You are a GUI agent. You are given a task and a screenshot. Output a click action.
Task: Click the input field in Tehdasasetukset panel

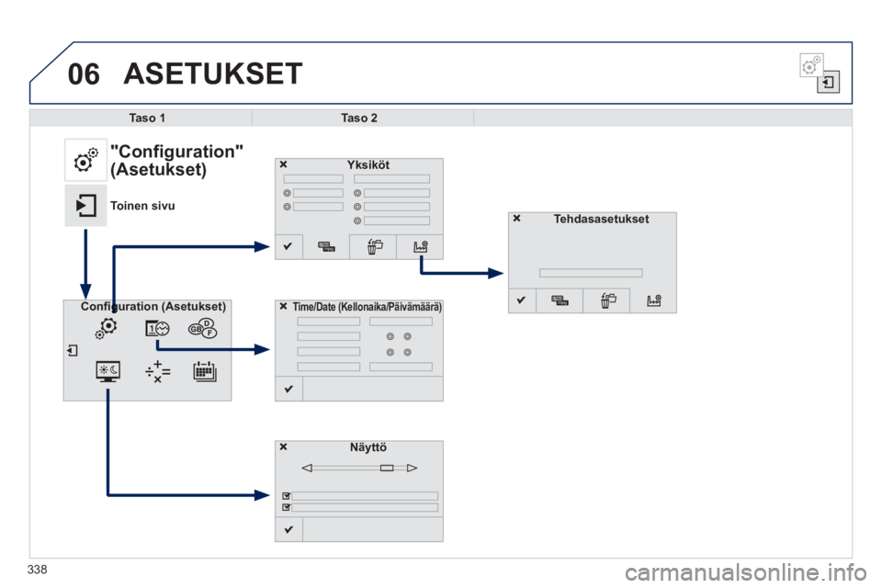[591, 273]
